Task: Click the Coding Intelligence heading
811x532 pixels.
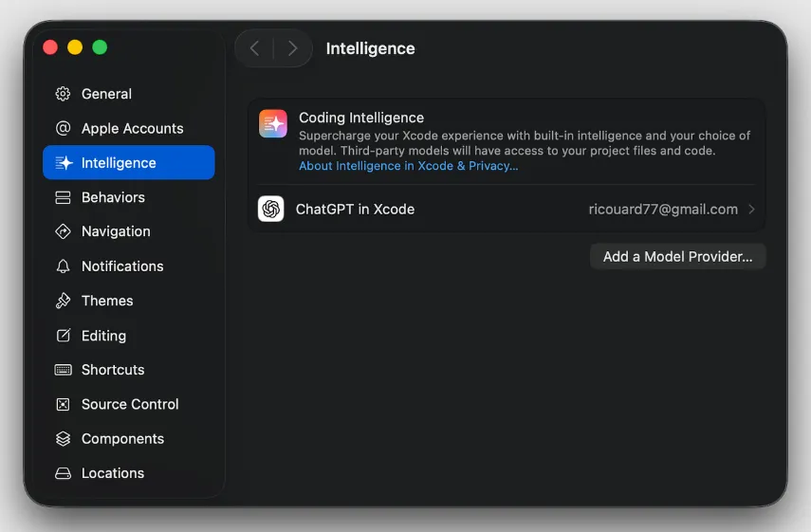Action: pyautogui.click(x=361, y=118)
